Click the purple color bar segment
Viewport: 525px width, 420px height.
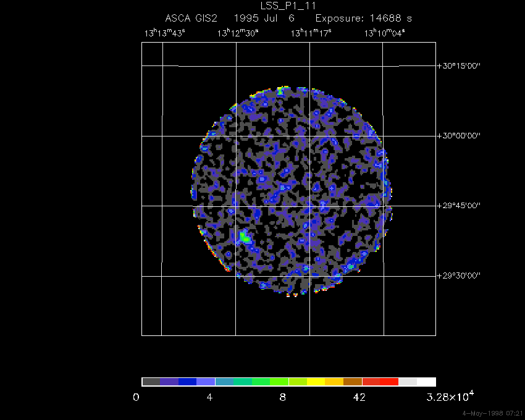click(x=169, y=382)
